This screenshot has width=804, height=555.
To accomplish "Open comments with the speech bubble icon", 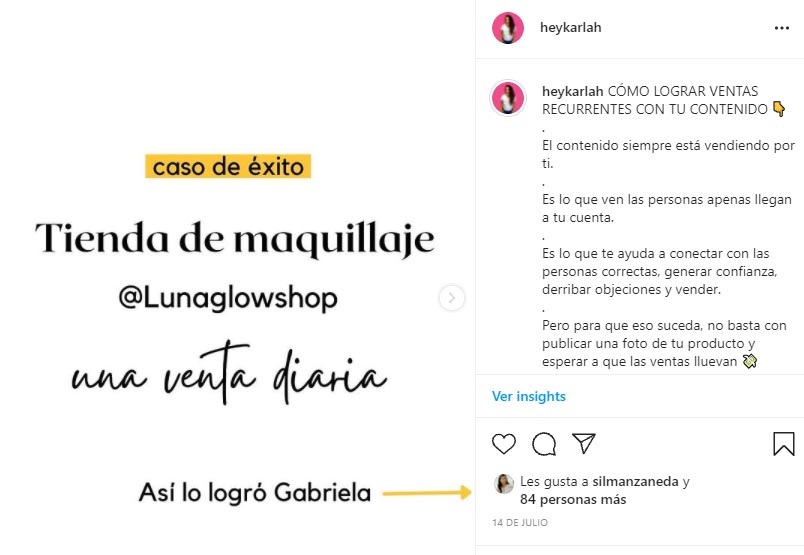I will click(x=544, y=444).
